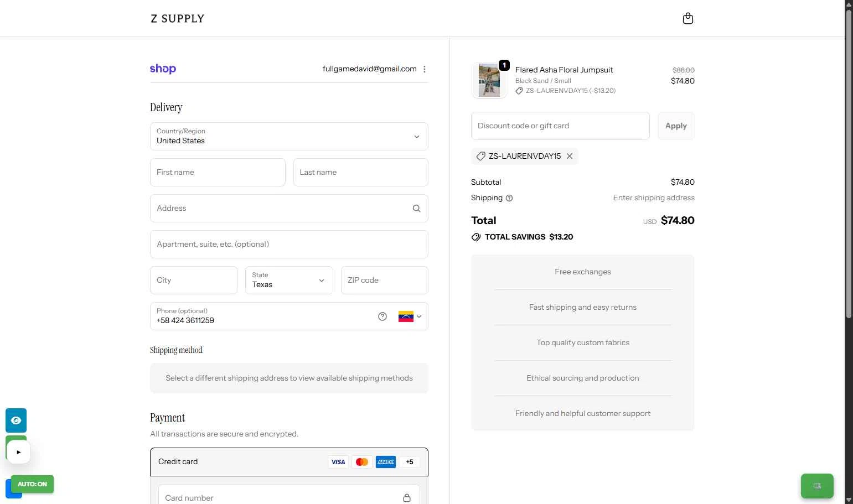Click the Z SUPPLY logo

[x=177, y=18]
